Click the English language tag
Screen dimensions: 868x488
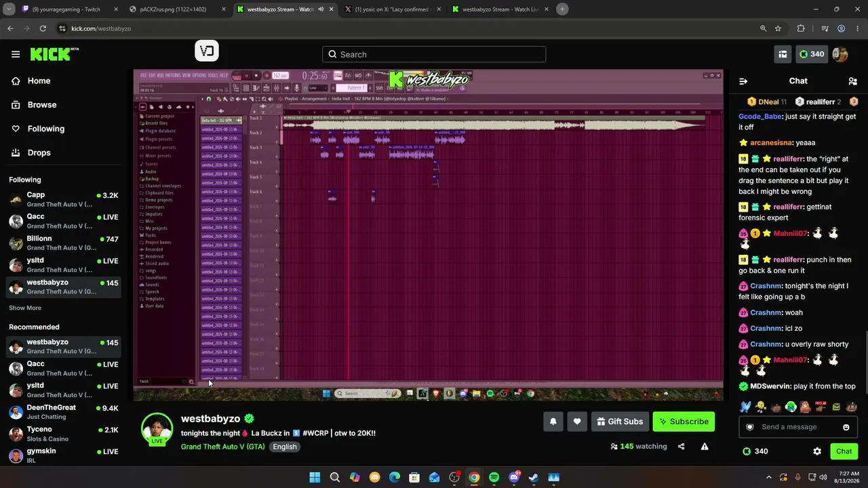pos(285,447)
